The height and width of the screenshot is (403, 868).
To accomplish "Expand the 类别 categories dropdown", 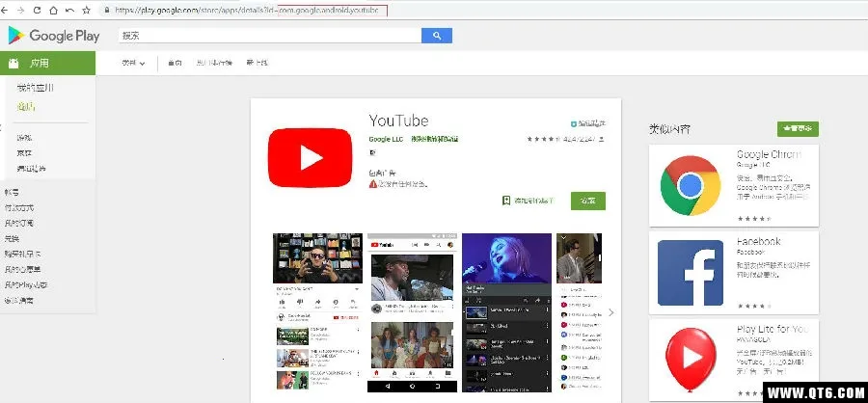I will [x=133, y=63].
